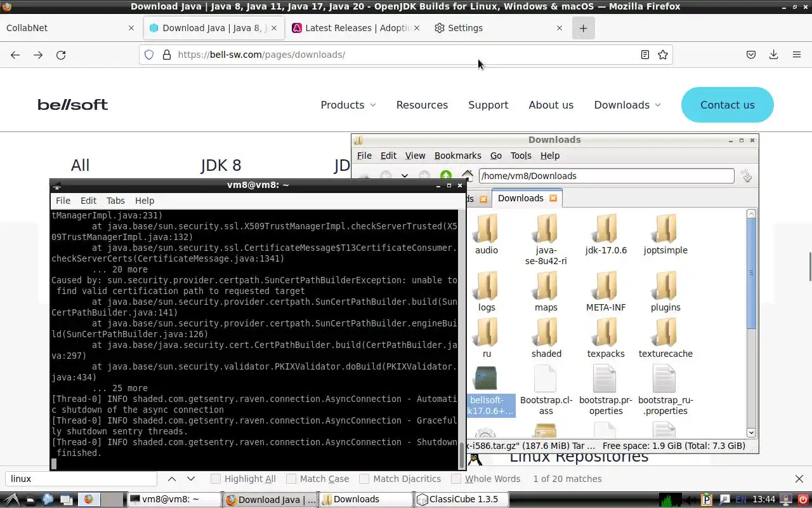Image resolution: width=812 pixels, height=508 pixels.
Task: Open the Resources link on bellsoft
Action: [422, 105]
